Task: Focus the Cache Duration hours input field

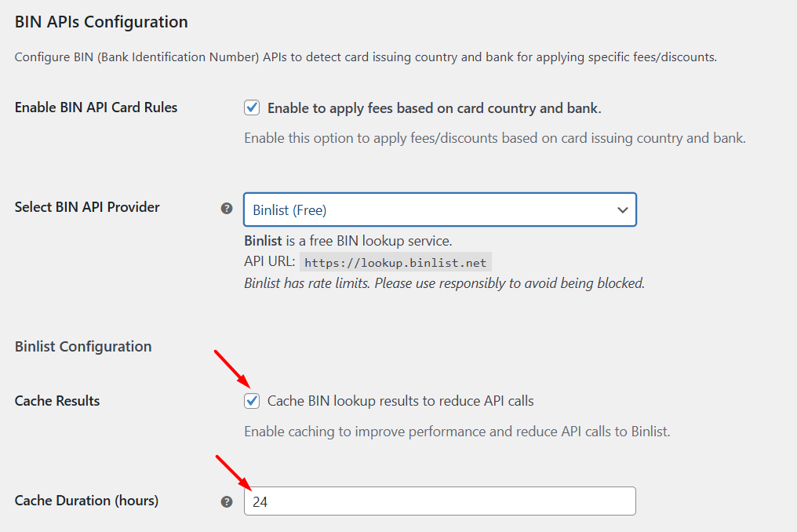Action: 439,501
